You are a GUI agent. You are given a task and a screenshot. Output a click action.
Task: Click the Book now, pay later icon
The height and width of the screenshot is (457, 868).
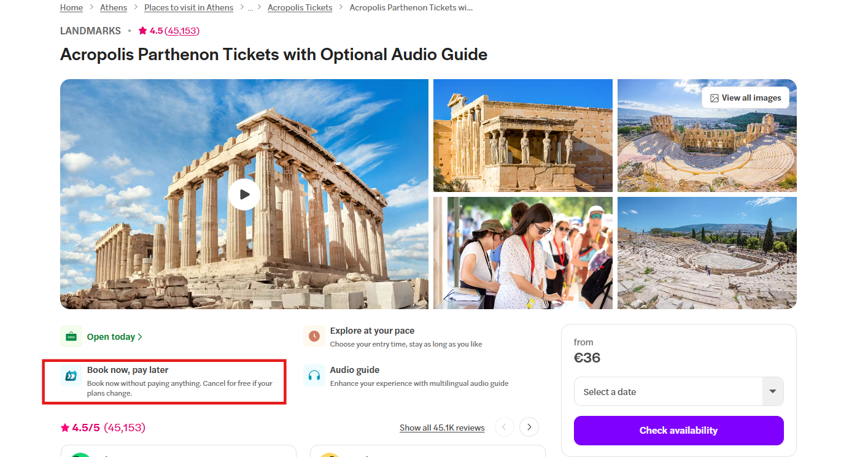(71, 375)
